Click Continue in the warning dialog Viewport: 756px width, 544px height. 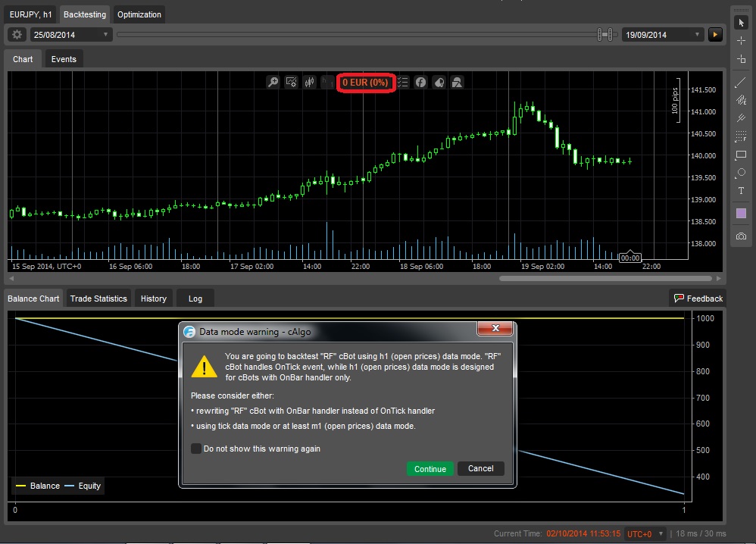(x=430, y=469)
